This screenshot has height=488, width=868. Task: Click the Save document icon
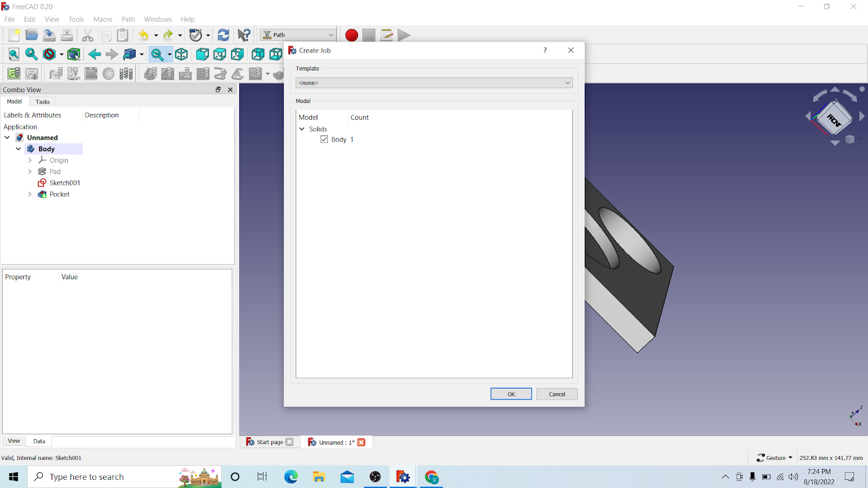coord(49,35)
